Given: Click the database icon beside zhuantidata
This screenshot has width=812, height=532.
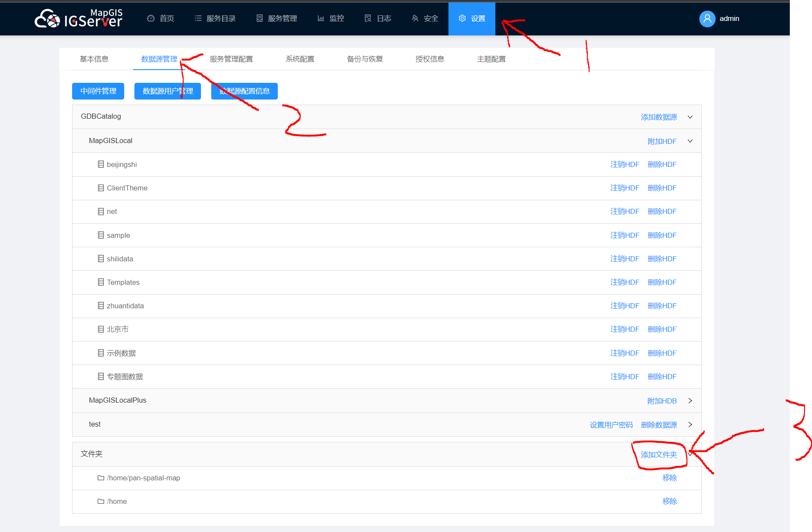Looking at the screenshot, I should click(x=101, y=306).
